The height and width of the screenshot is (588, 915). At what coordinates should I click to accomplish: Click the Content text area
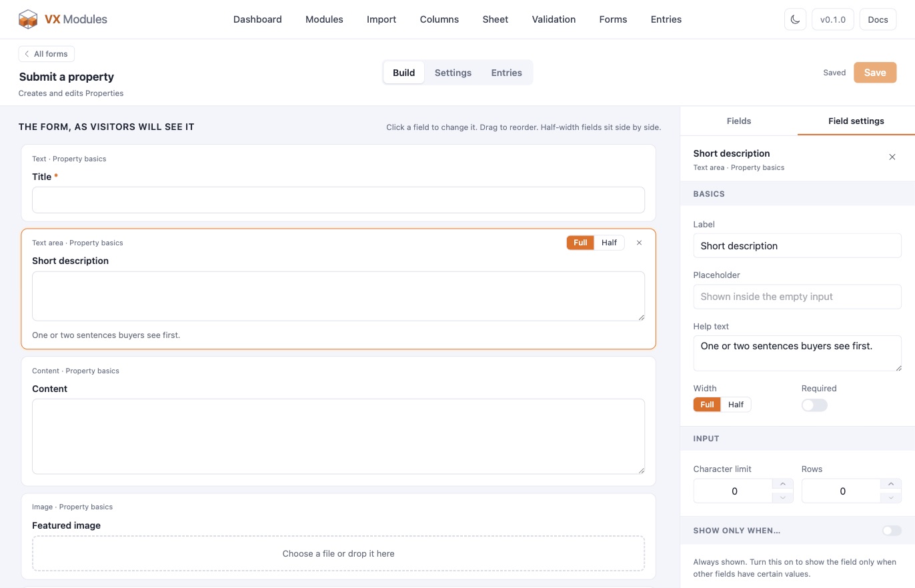point(338,437)
